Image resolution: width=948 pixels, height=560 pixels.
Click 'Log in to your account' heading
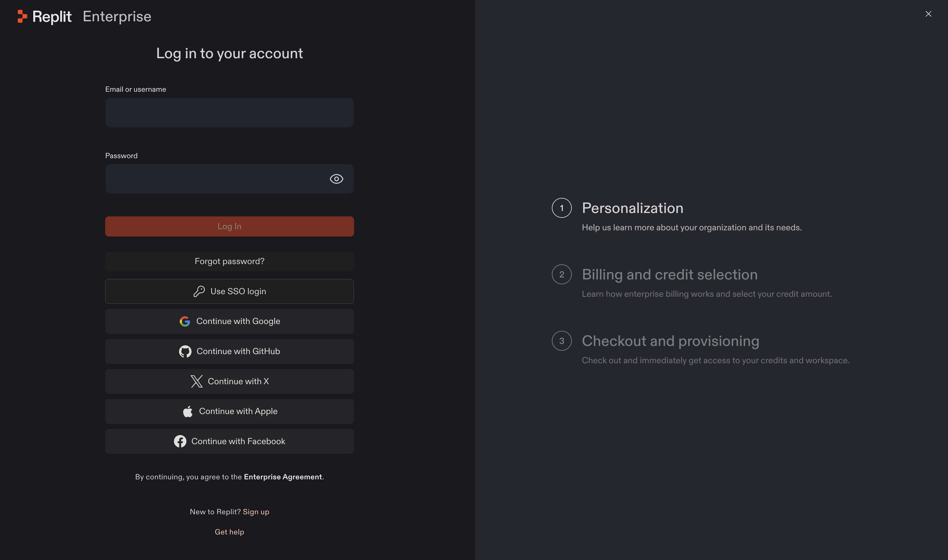230,53
